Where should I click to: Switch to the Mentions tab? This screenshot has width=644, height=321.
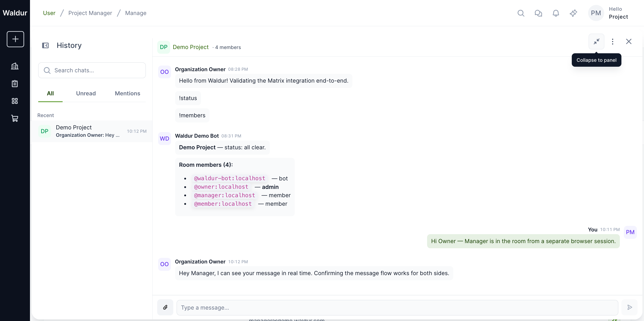tap(127, 93)
